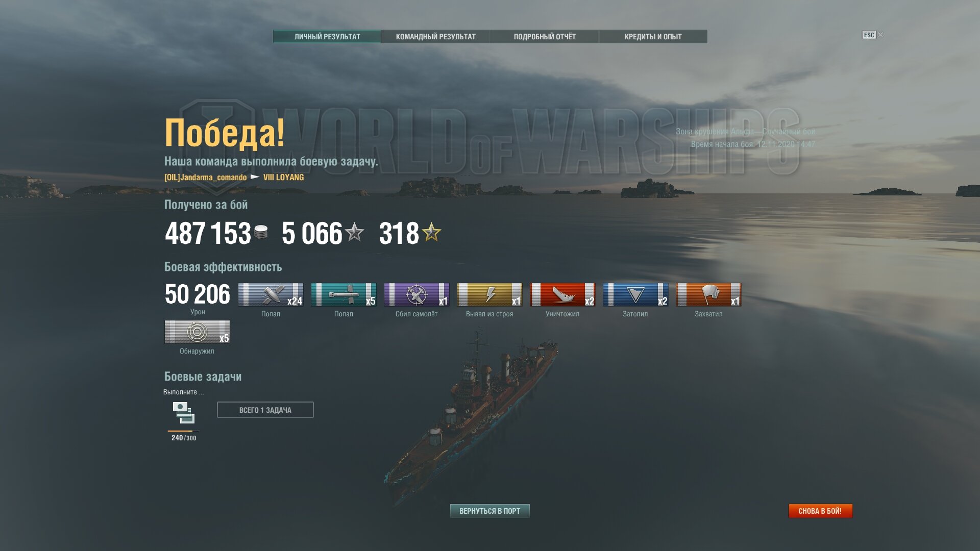Click the incapacitation ribbon with lightning bolt
980x551 pixels.
point(489,295)
